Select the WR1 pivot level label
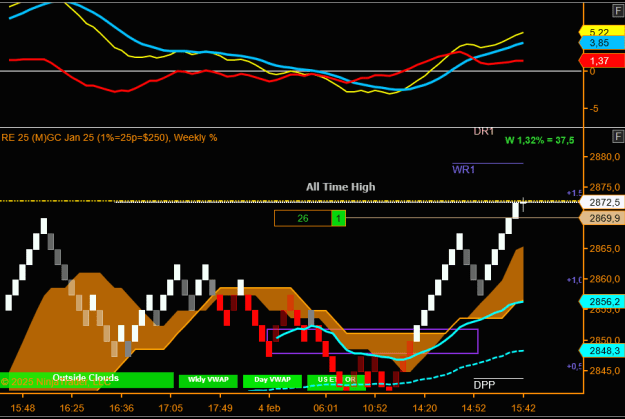 [463, 170]
